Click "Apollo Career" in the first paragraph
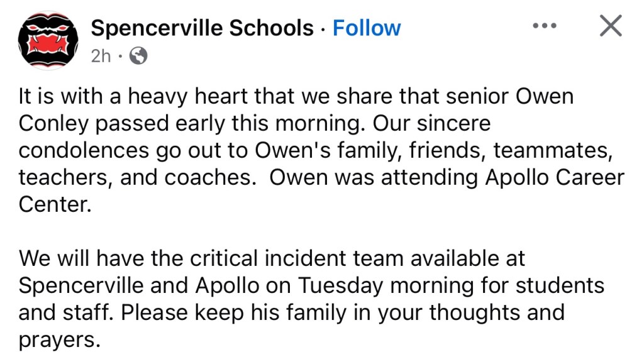Viewport: 644px width, 364px height. click(x=554, y=178)
